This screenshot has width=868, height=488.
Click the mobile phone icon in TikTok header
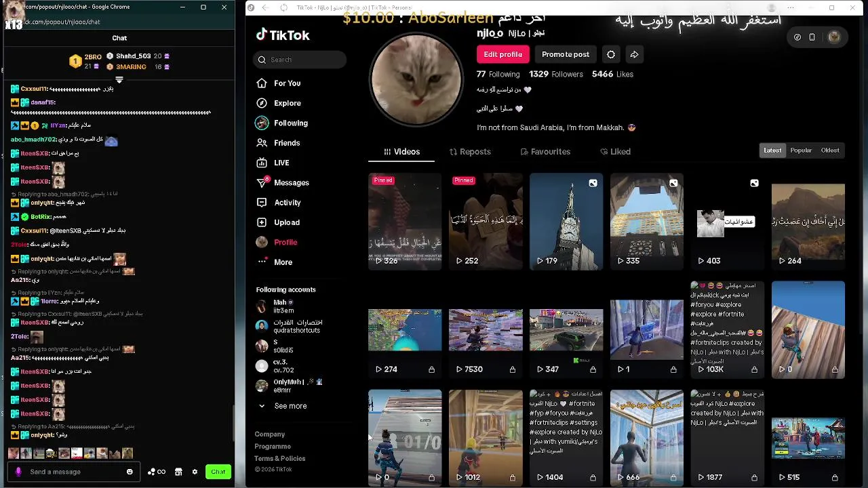pos(812,37)
